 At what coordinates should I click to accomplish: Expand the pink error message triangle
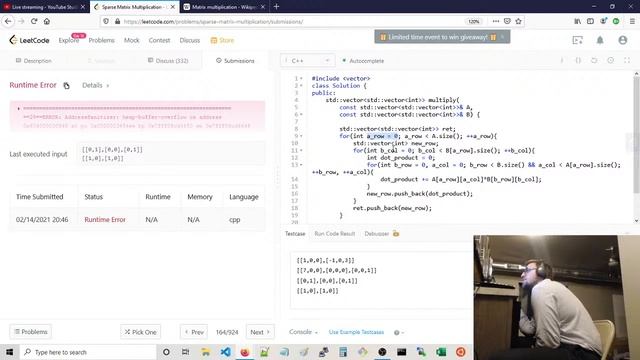point(18,109)
